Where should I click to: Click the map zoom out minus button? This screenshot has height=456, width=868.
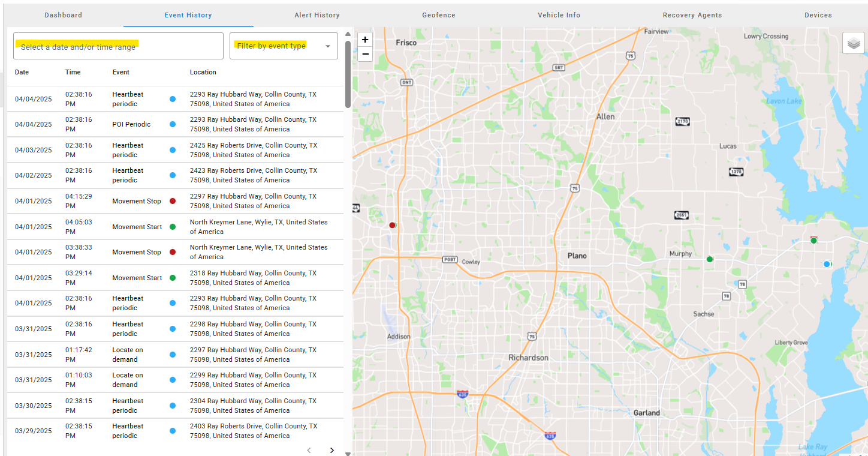(x=365, y=55)
